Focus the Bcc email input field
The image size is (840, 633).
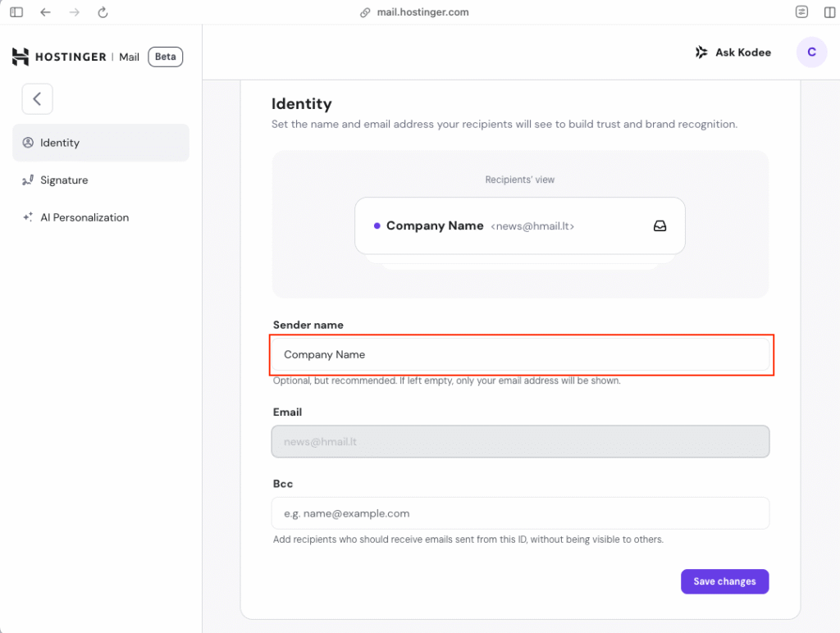[520, 513]
